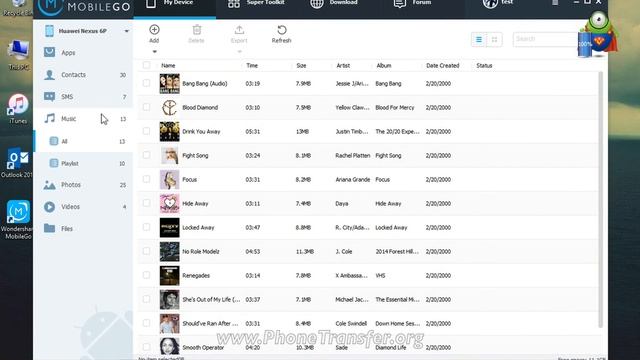Sort by the Name column header
The image size is (640, 360).
[x=168, y=65]
